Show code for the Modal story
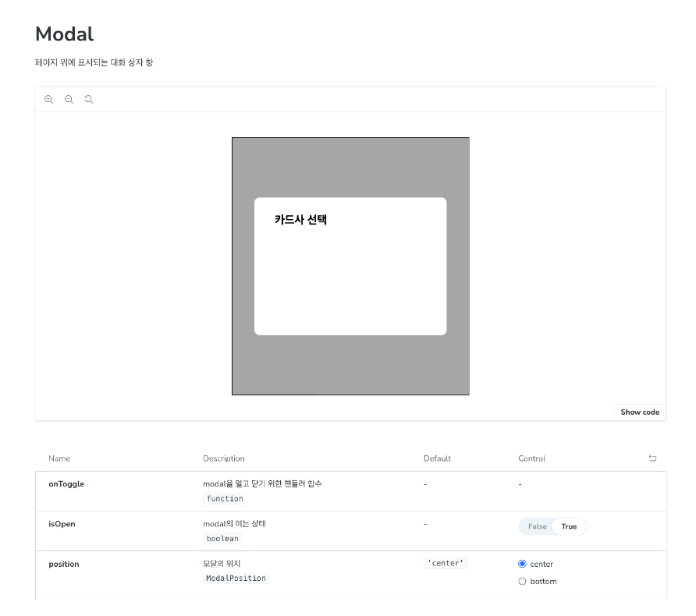This screenshot has height=616, width=696. tap(640, 412)
